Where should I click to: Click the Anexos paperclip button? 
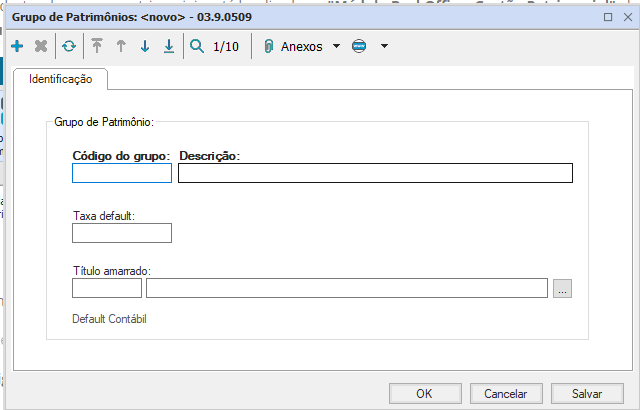point(294,46)
